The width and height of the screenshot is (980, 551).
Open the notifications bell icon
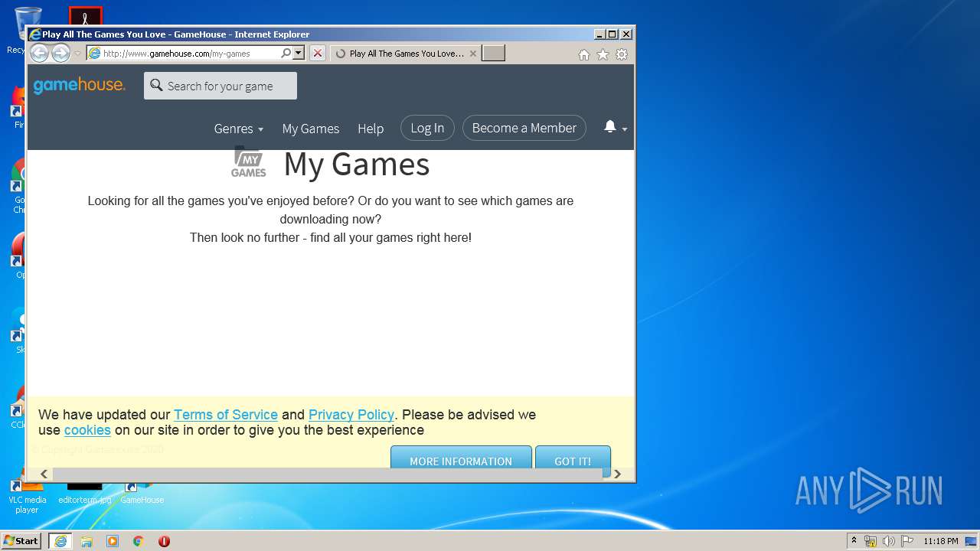click(609, 127)
